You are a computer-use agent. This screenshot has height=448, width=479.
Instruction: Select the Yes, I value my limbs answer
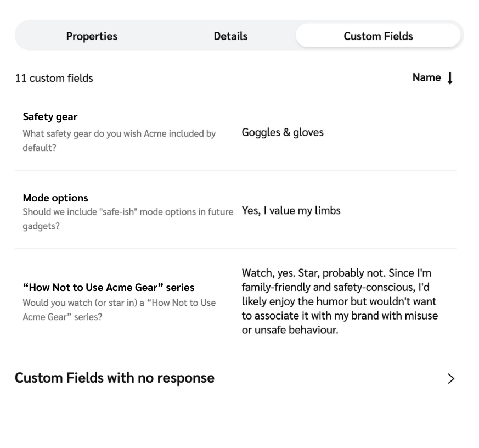pos(291,210)
